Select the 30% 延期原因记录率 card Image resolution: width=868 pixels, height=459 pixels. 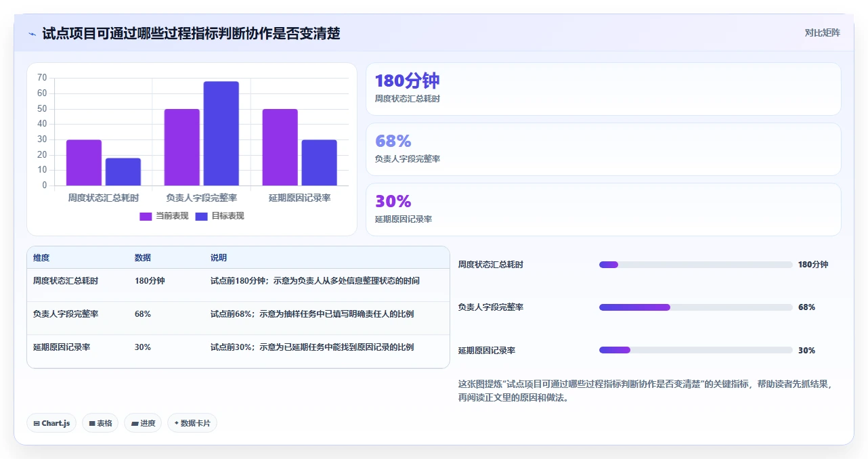click(x=603, y=209)
